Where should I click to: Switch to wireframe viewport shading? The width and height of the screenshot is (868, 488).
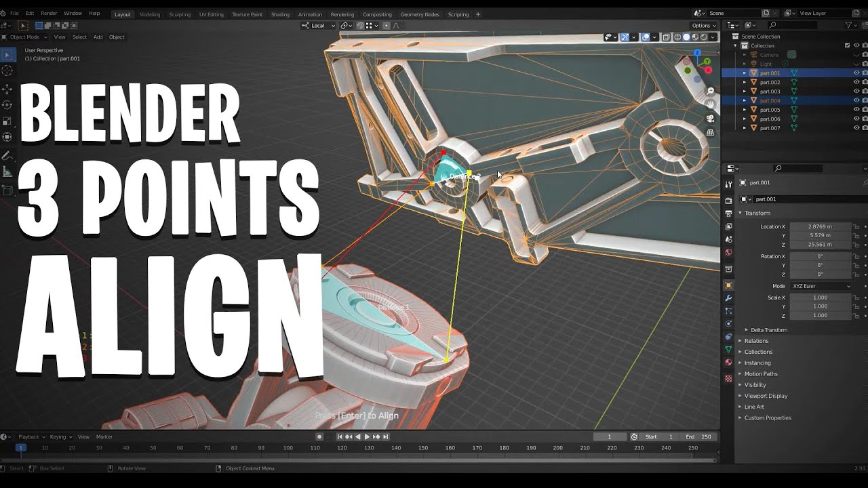(677, 37)
